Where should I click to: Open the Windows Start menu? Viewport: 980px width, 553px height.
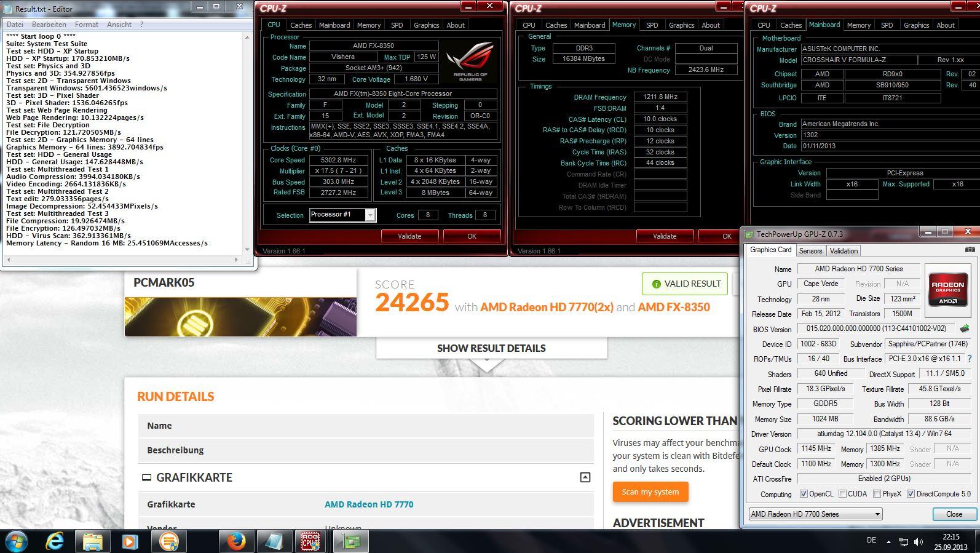(x=16, y=541)
